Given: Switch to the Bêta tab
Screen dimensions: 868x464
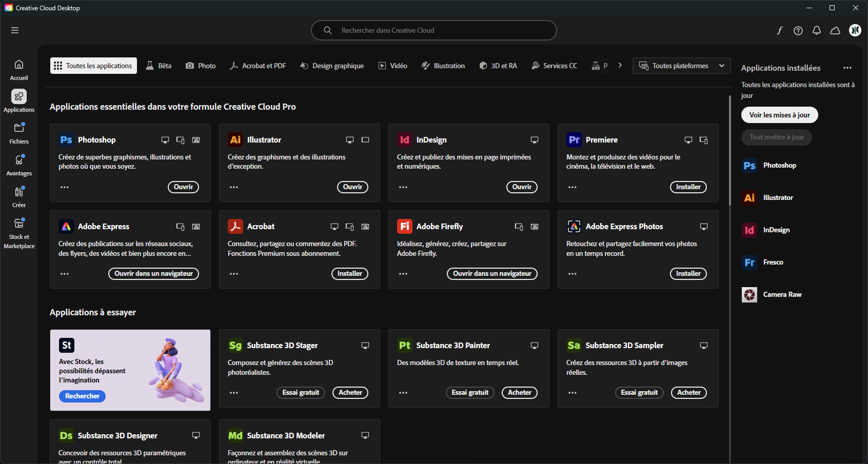Looking at the screenshot, I should [159, 66].
